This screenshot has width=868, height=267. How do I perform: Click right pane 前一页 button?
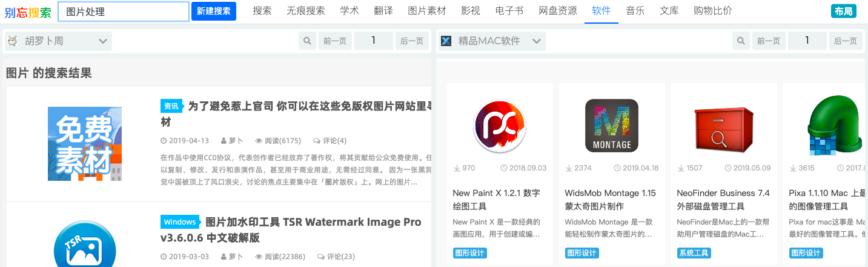coord(769,41)
